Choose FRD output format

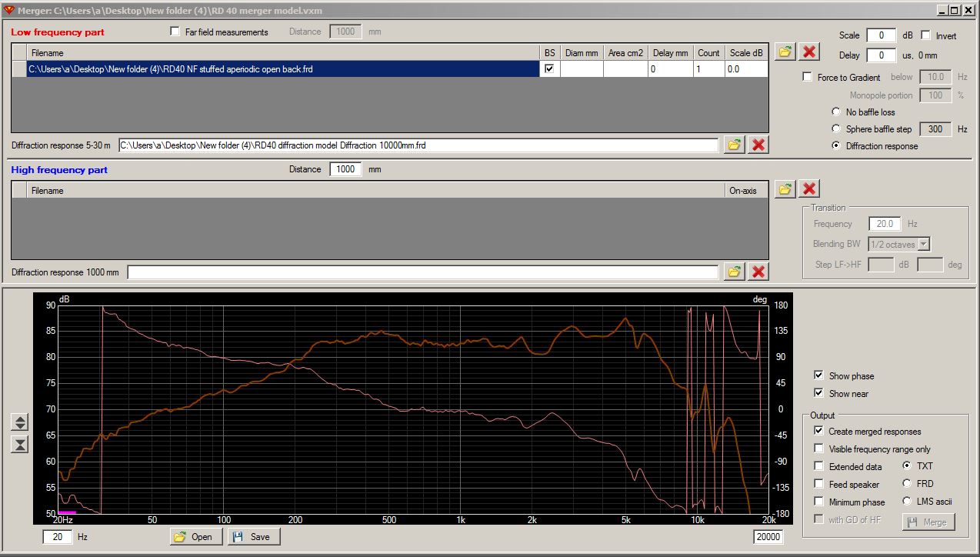(907, 484)
